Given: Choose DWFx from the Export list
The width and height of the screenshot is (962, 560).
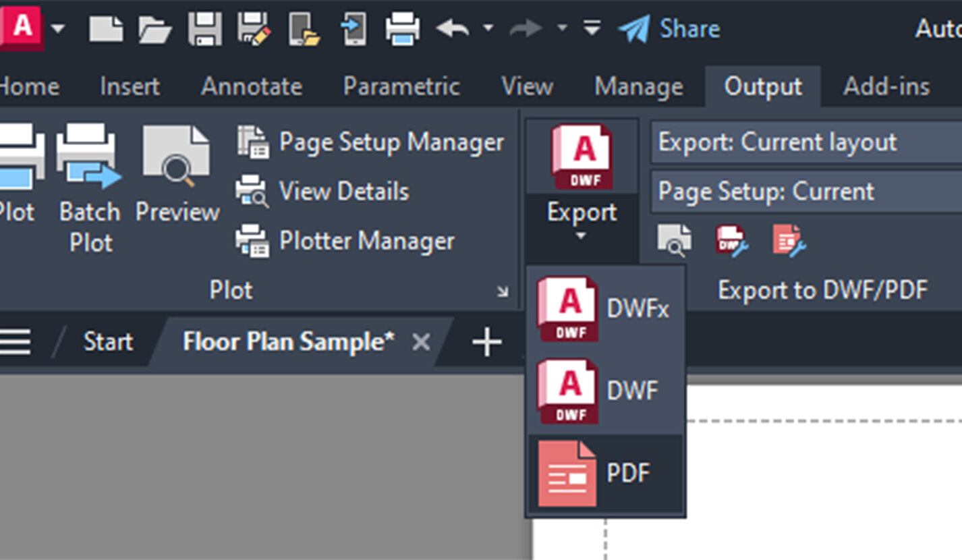Looking at the screenshot, I should [605, 308].
